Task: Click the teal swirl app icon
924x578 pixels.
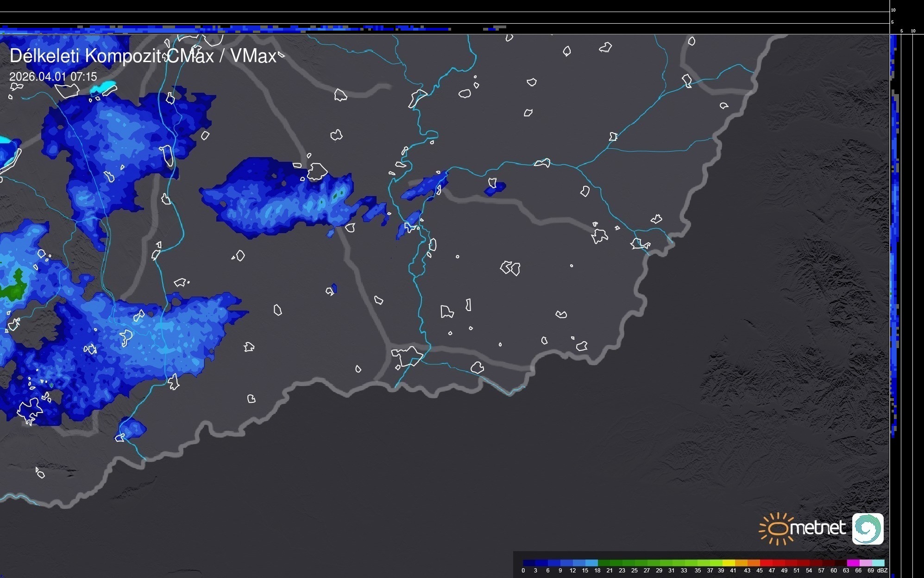Action: click(867, 528)
